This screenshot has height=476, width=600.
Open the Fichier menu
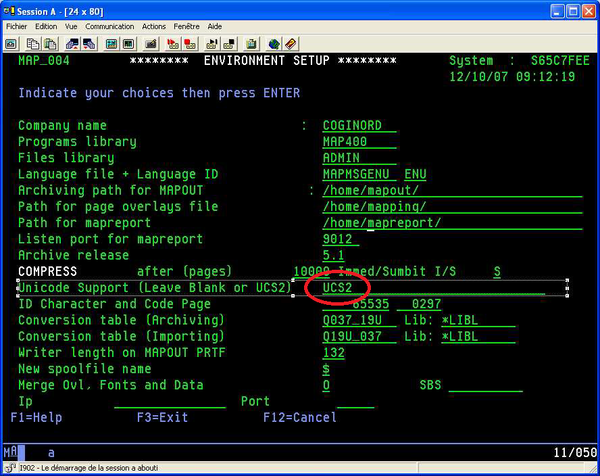16,26
